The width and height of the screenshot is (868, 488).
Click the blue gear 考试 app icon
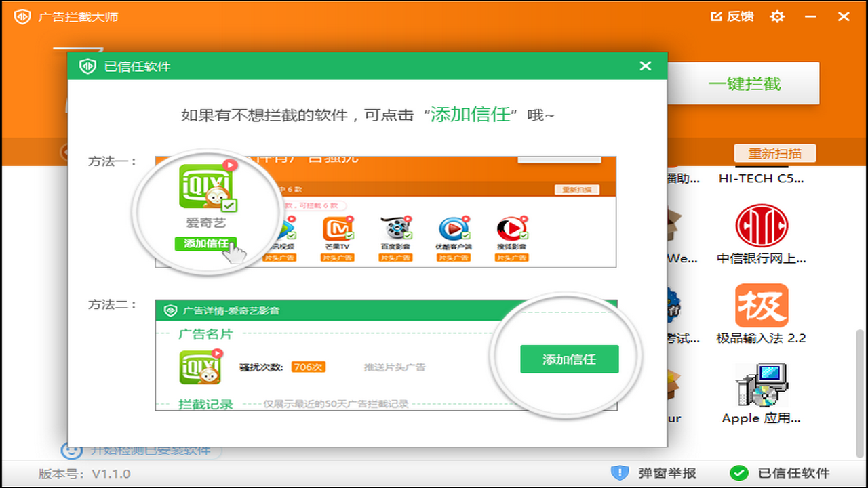[673, 305]
